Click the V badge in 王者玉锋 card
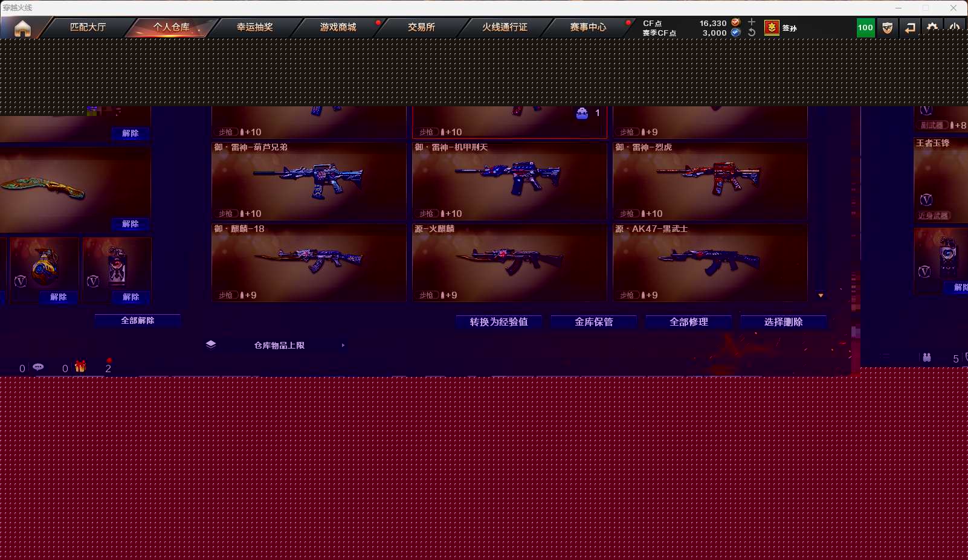Viewport: 968px width, 560px height. [926, 200]
